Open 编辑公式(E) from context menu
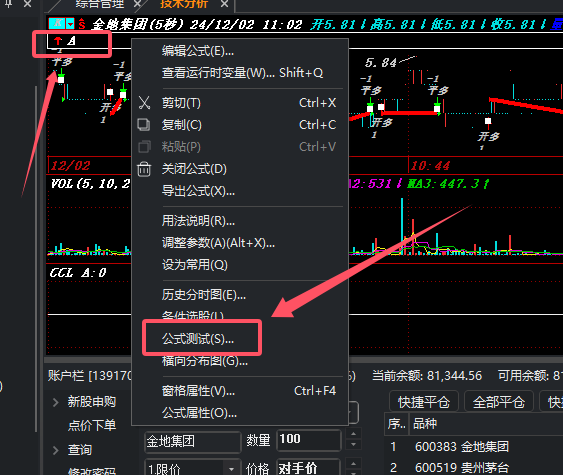 (197, 51)
